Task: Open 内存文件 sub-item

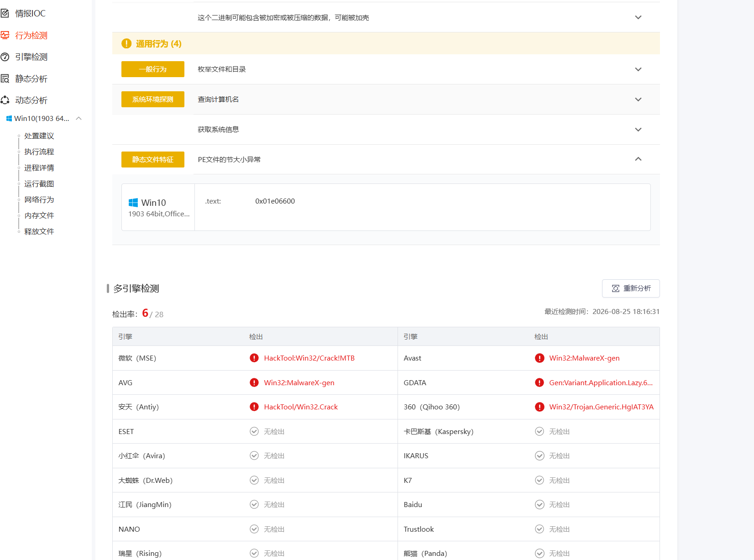Action: [39, 215]
